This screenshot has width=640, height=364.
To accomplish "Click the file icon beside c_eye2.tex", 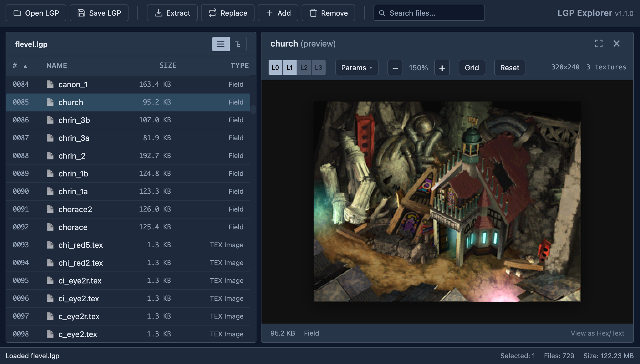I will (x=50, y=334).
